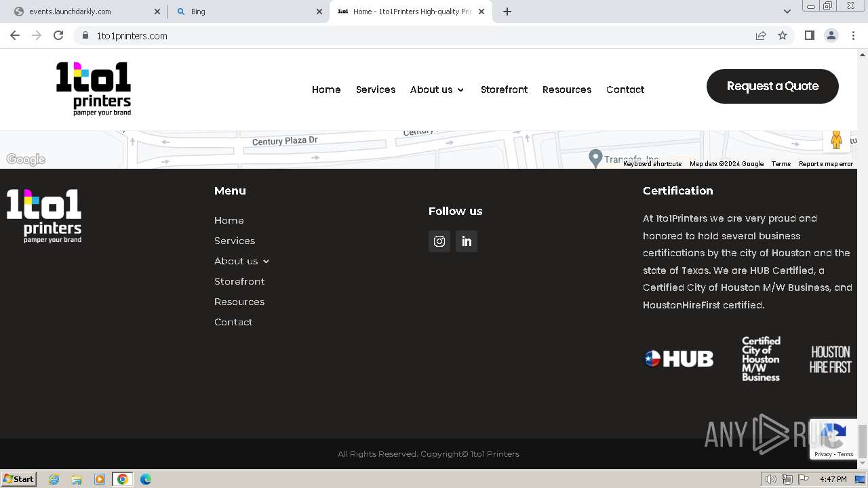Image resolution: width=868 pixels, height=488 pixels.
Task: Click the volume tray icon
Action: coord(771,479)
